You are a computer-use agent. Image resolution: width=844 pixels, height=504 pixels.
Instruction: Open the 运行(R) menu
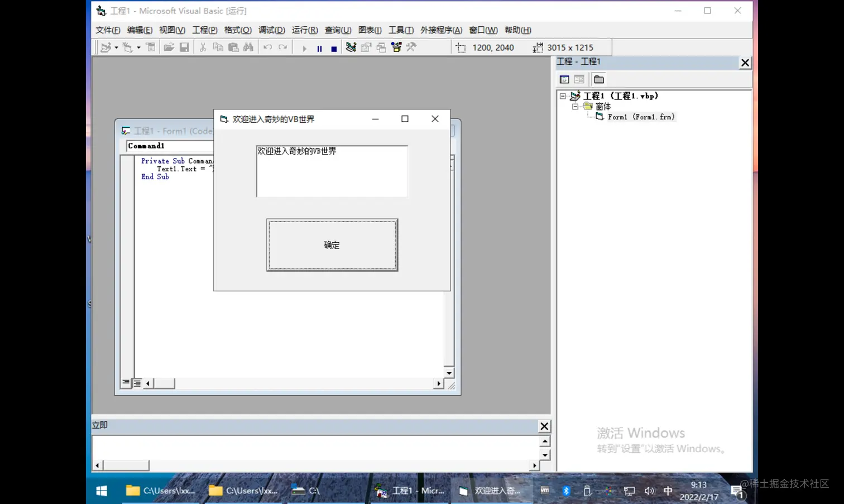pyautogui.click(x=305, y=30)
